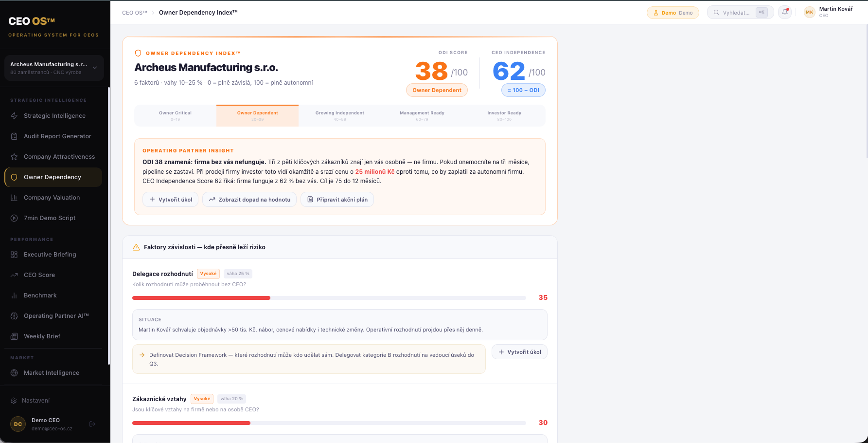Open Company Valuation section
The height and width of the screenshot is (443, 868).
[x=53, y=198]
